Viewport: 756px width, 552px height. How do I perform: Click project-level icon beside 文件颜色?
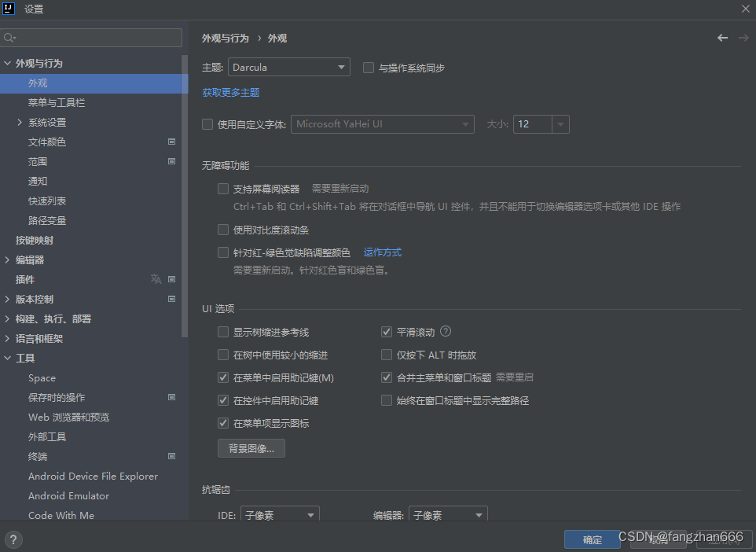point(171,142)
